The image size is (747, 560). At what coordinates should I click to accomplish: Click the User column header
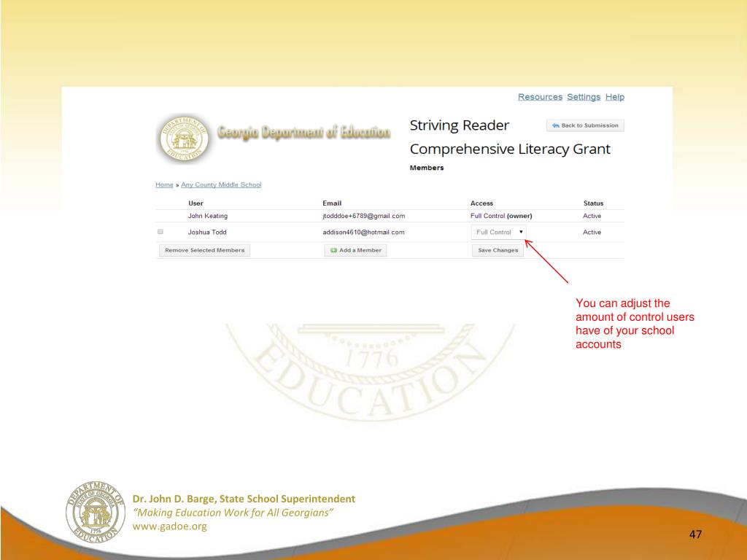(x=196, y=203)
